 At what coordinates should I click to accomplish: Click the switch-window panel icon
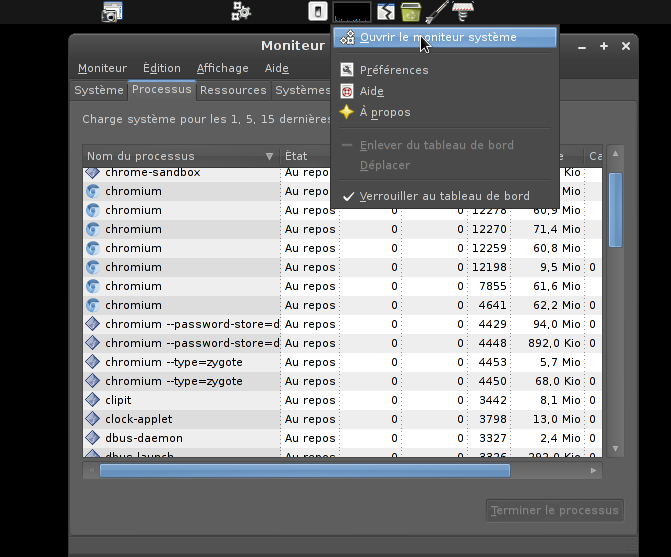tap(386, 12)
